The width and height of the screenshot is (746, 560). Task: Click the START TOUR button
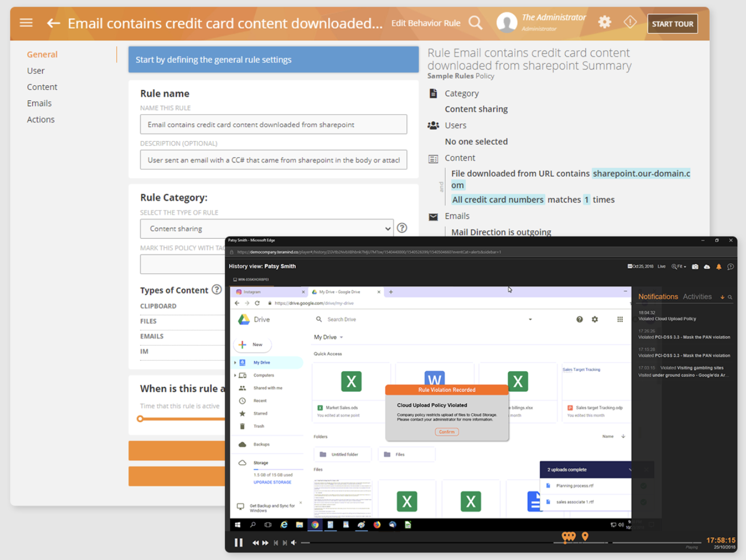coord(672,24)
